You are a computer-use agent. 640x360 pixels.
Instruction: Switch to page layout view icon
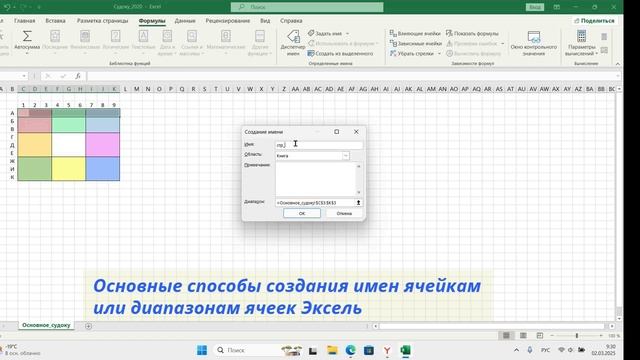point(523,336)
